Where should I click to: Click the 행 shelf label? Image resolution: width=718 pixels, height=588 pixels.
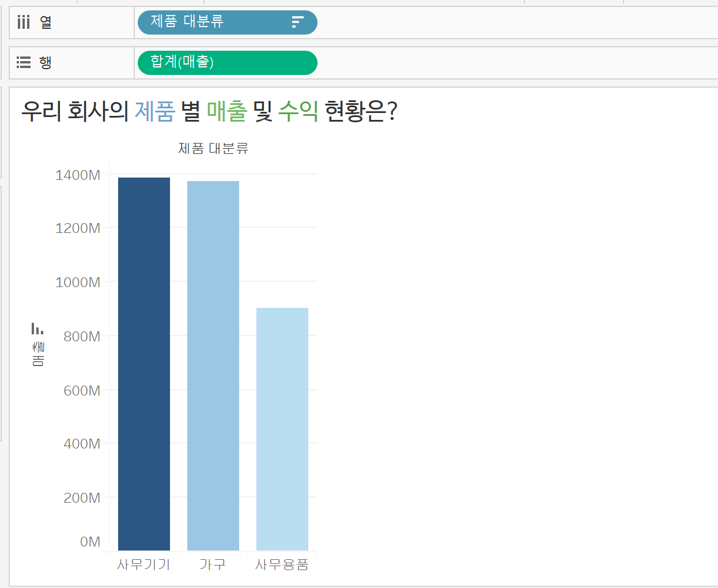click(x=46, y=62)
